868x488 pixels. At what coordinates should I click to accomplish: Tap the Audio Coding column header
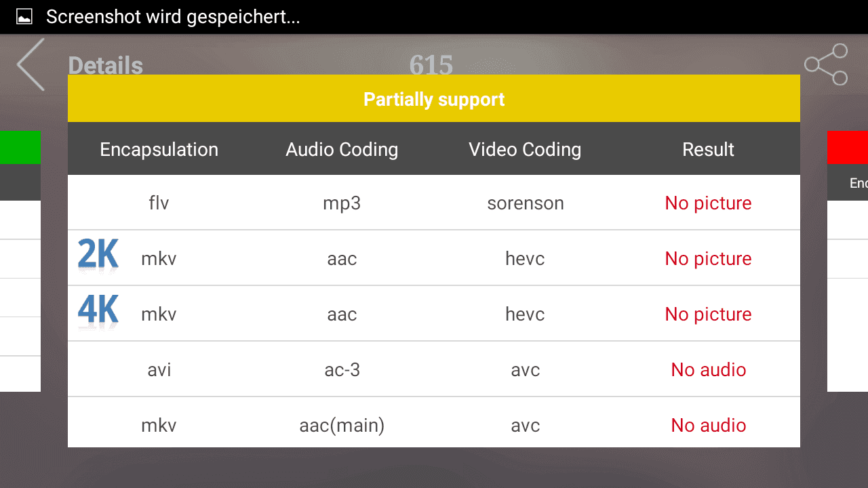pos(342,149)
